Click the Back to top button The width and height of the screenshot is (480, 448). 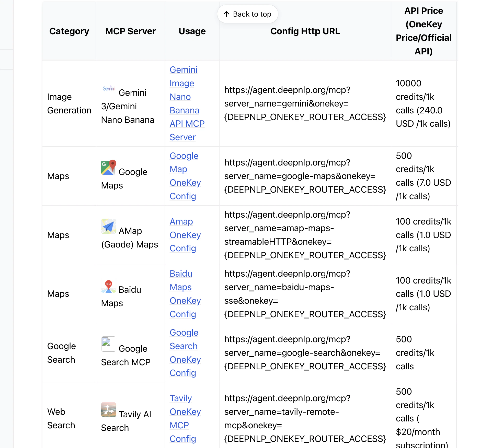pyautogui.click(x=247, y=14)
